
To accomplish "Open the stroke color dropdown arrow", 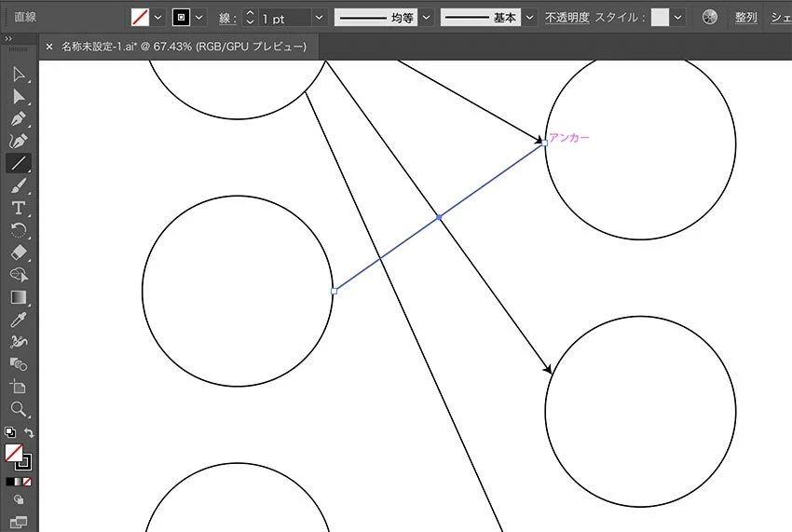I will 199,17.
